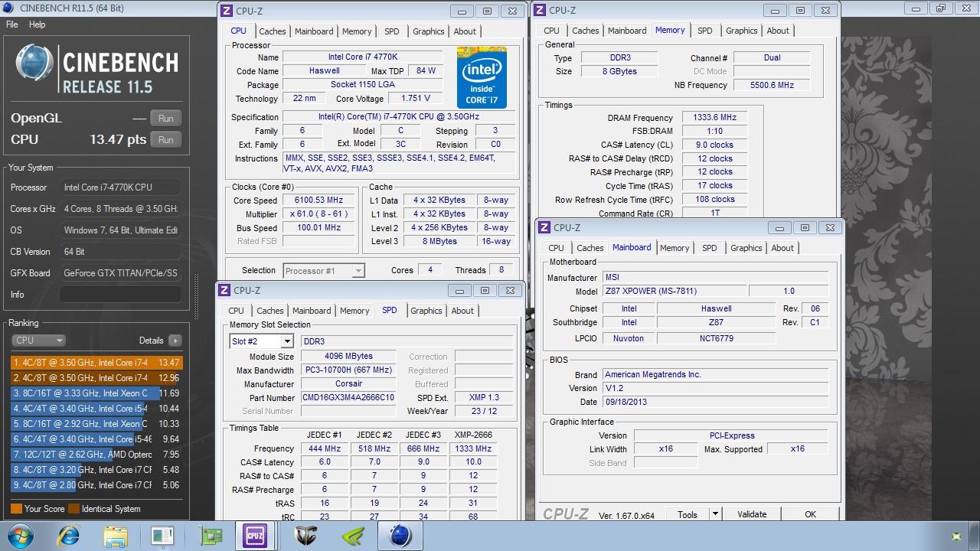The height and width of the screenshot is (551, 980).
Task: Click the Corsair manufacturer field
Action: tap(348, 384)
